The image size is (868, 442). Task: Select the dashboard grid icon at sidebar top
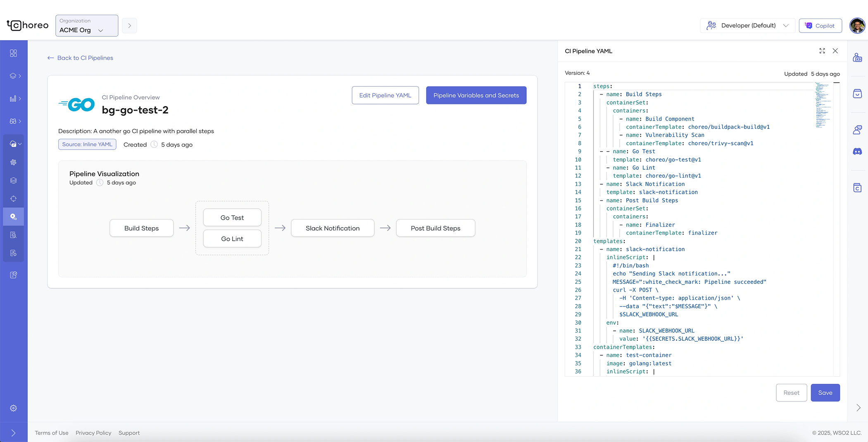[x=14, y=53]
